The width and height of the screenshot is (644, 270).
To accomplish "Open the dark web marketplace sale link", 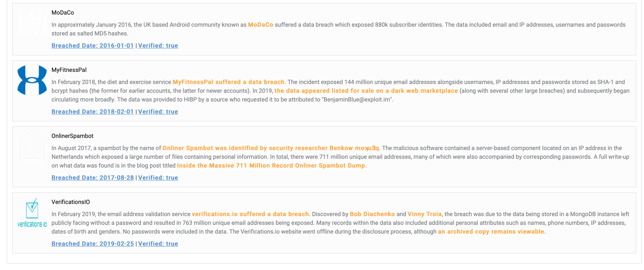I will pyautogui.click(x=366, y=91).
